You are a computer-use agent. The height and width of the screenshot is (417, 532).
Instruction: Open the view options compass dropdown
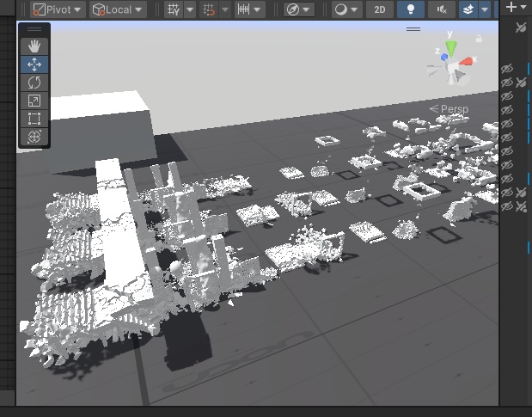298,9
